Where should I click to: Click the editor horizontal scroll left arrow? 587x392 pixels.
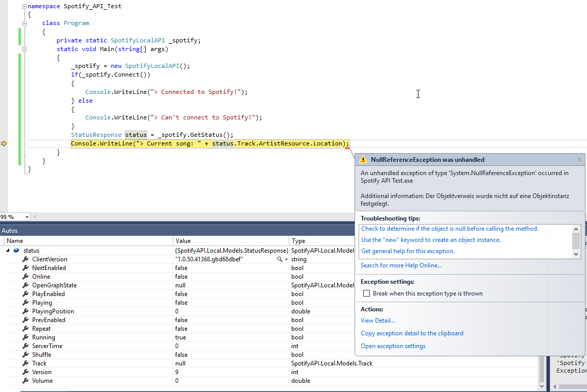[35, 216]
